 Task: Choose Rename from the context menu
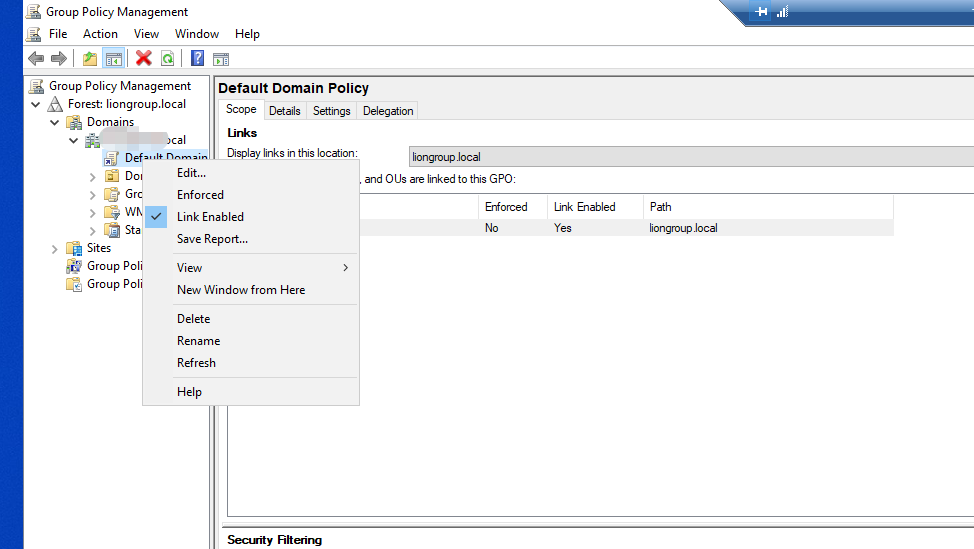pyautogui.click(x=251, y=341)
